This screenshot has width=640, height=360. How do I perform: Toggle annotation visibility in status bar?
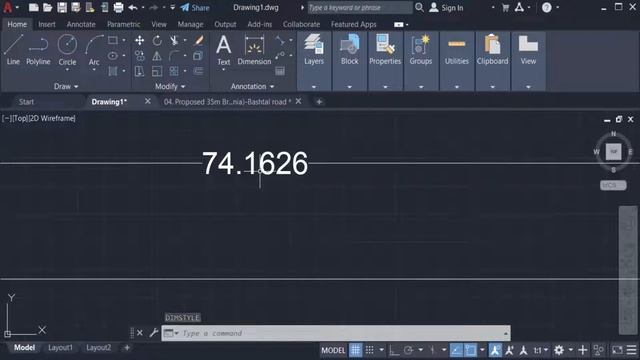point(496,350)
